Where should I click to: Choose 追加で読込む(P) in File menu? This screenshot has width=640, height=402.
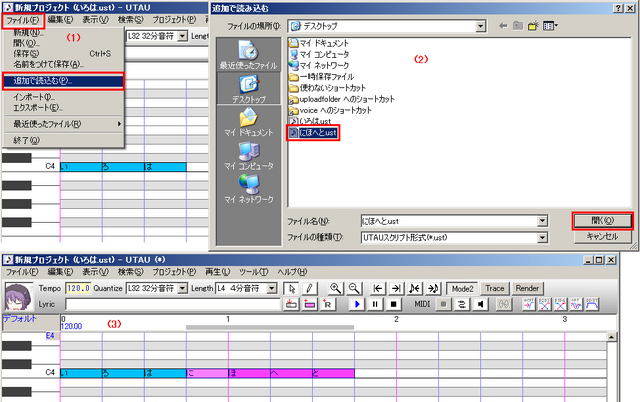[63, 81]
